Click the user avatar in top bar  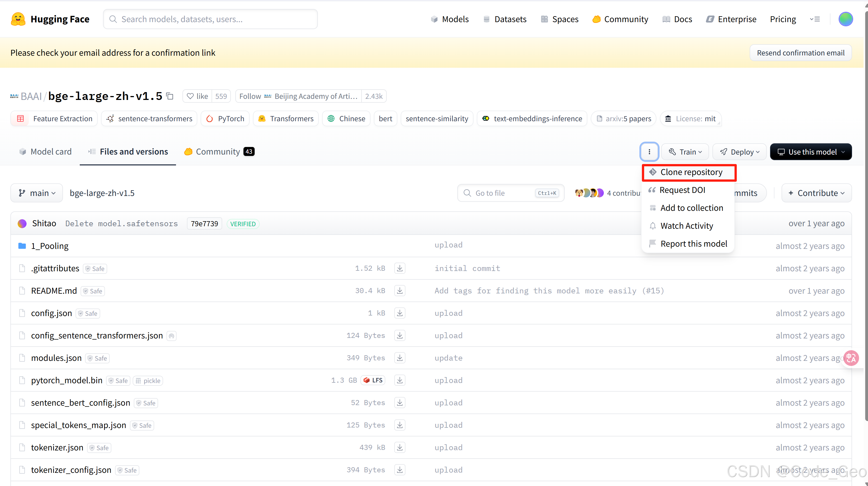(845, 19)
